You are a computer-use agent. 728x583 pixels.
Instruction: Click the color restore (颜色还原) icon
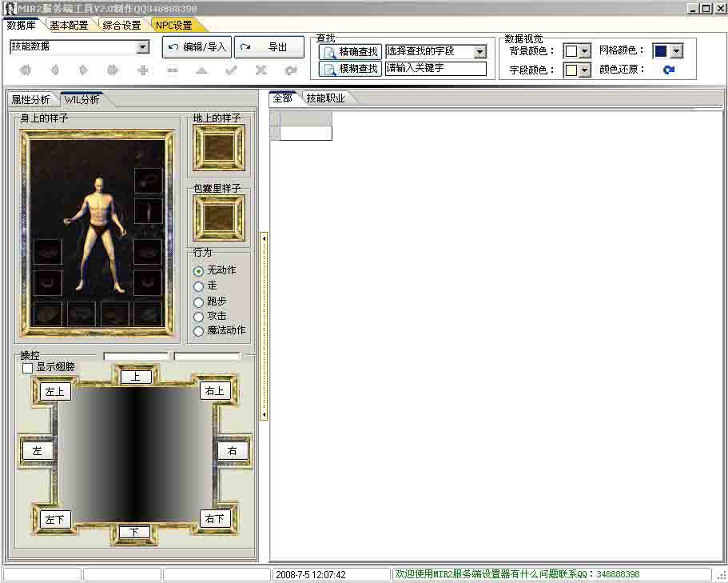[x=669, y=70]
